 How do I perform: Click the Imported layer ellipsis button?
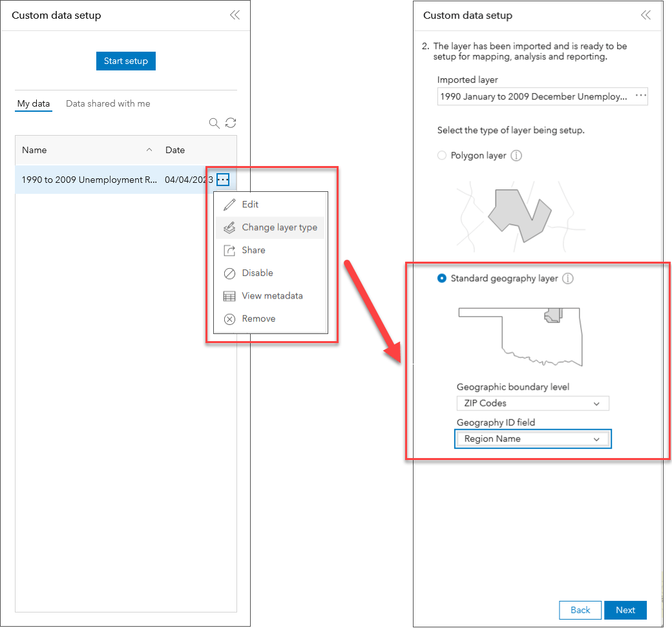pos(640,96)
